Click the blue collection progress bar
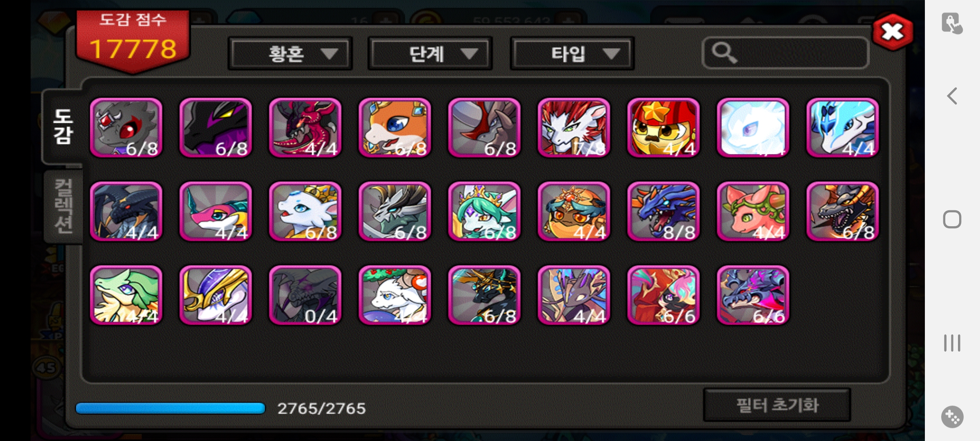 pos(171,408)
